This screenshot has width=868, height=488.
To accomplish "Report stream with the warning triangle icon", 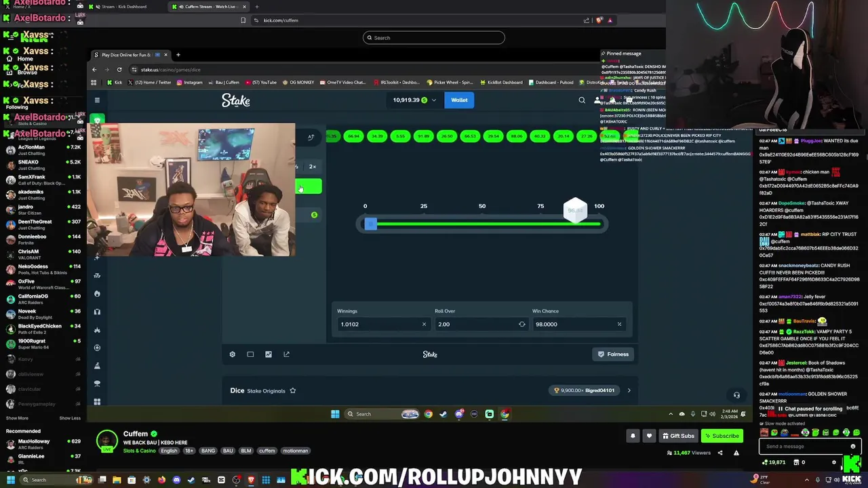I will click(x=736, y=453).
